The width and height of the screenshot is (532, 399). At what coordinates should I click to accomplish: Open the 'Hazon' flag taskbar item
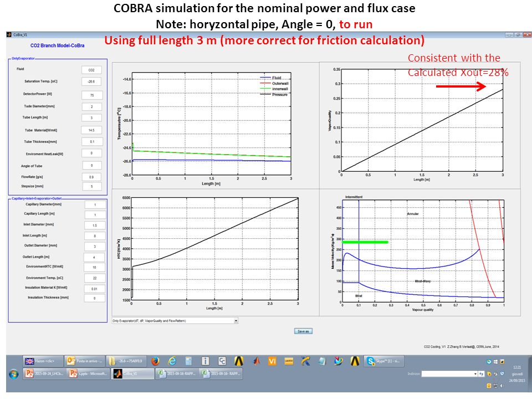(43, 361)
